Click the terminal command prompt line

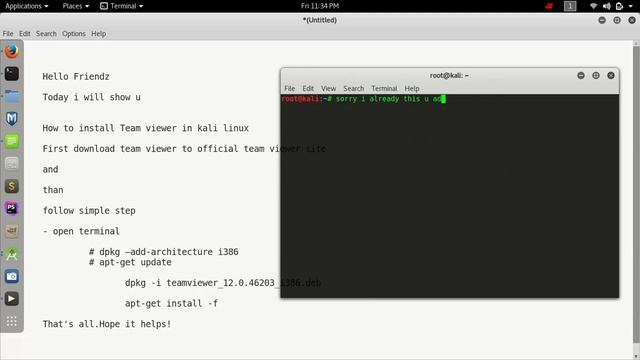[363, 99]
